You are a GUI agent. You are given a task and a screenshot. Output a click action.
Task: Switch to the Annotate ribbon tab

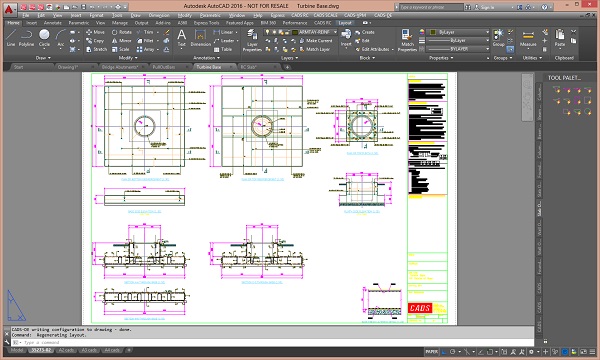(x=52, y=23)
